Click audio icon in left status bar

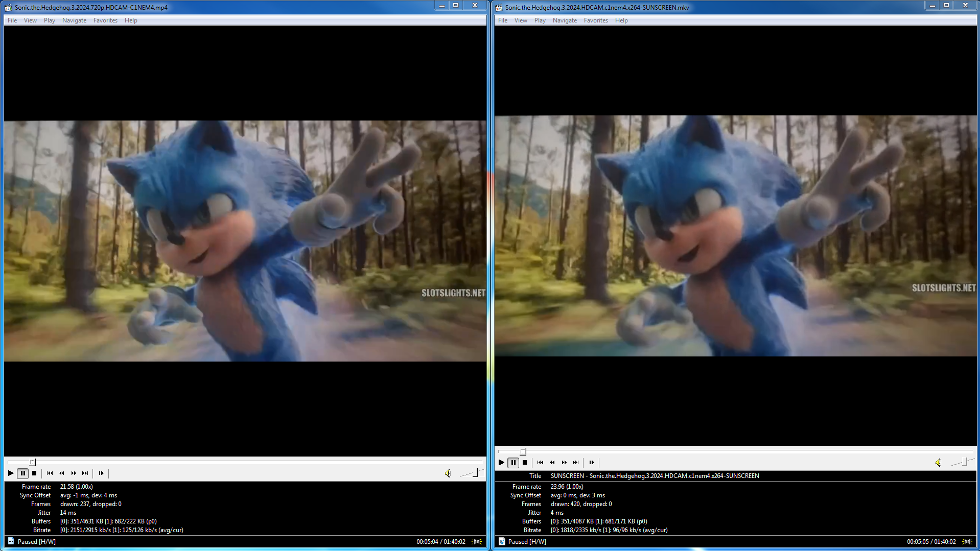(x=477, y=541)
